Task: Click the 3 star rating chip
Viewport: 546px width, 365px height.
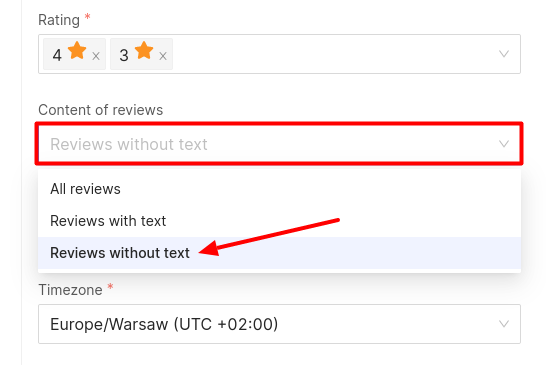Action: pyautogui.click(x=141, y=54)
